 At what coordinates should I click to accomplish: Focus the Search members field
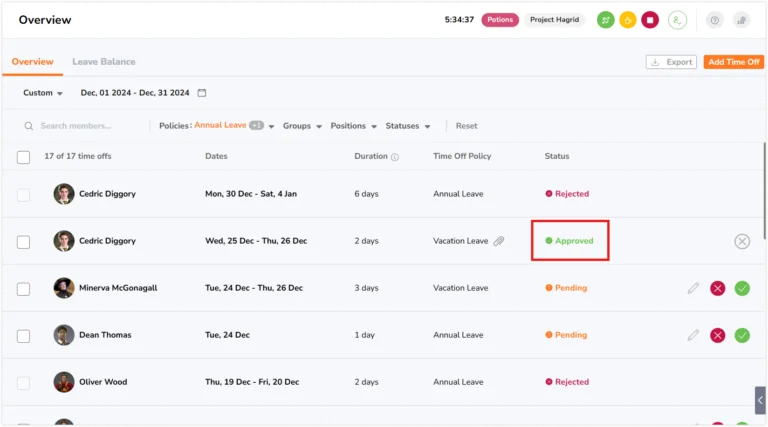coord(76,126)
